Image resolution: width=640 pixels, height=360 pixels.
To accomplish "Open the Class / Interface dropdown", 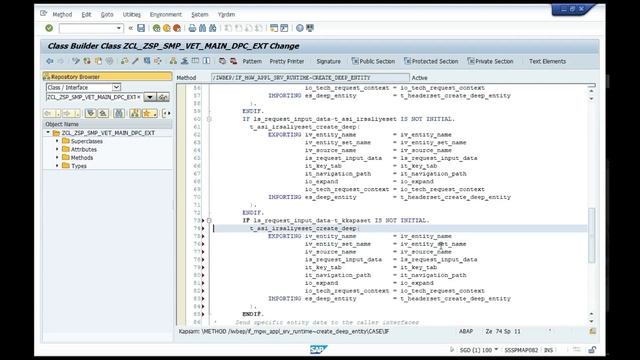I will (x=116, y=87).
